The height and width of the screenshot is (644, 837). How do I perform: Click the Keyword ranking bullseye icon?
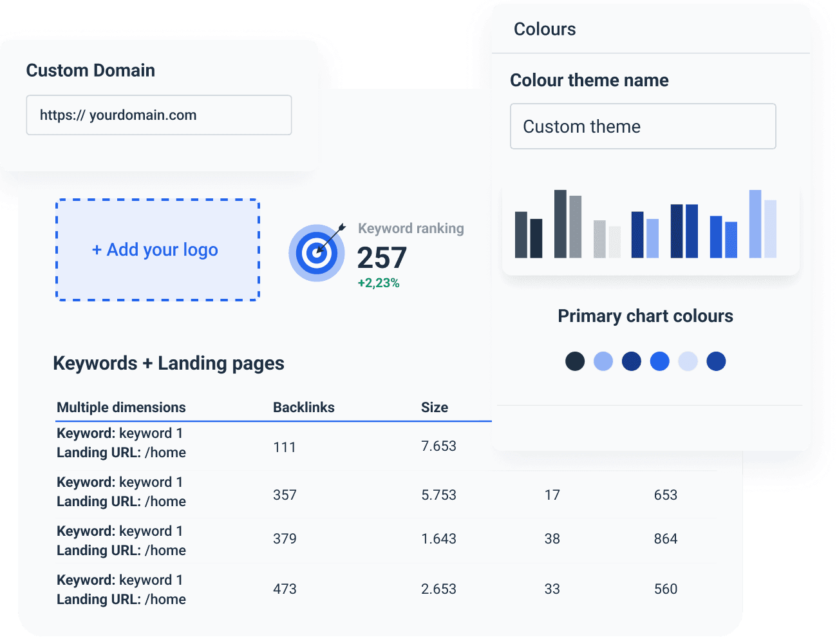(317, 252)
